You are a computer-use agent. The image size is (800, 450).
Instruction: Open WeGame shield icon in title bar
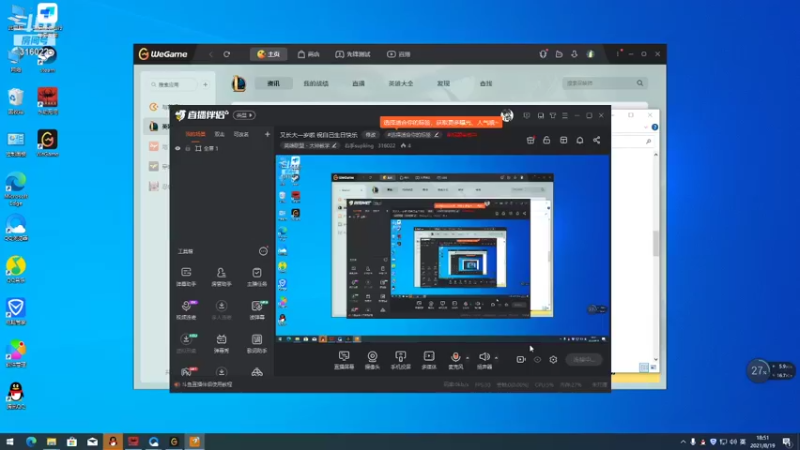point(543,54)
